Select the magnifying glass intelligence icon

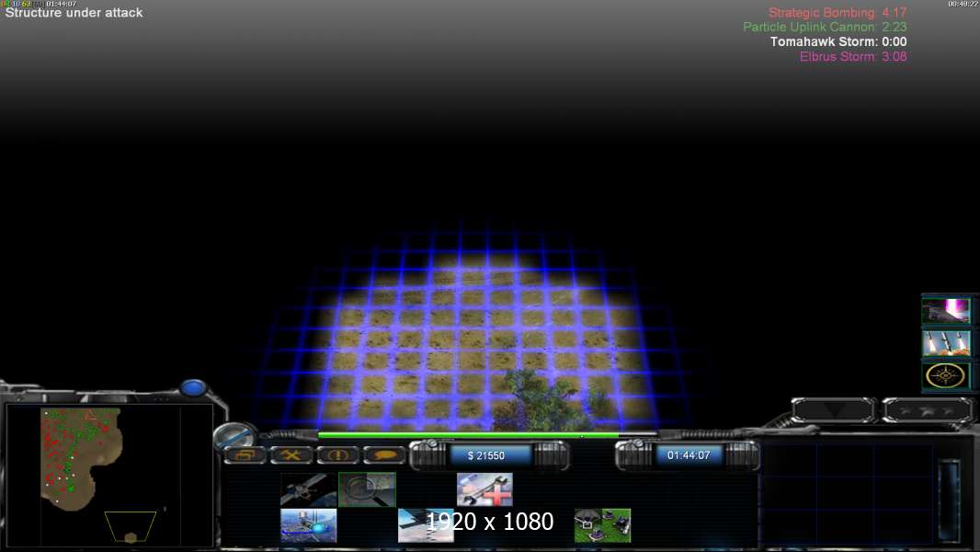coord(367,489)
